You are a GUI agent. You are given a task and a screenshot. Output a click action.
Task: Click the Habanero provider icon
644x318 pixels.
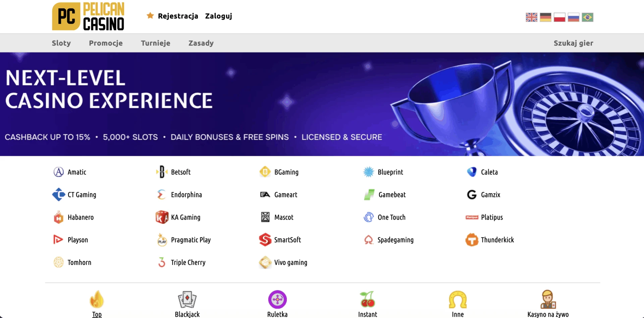click(x=59, y=217)
